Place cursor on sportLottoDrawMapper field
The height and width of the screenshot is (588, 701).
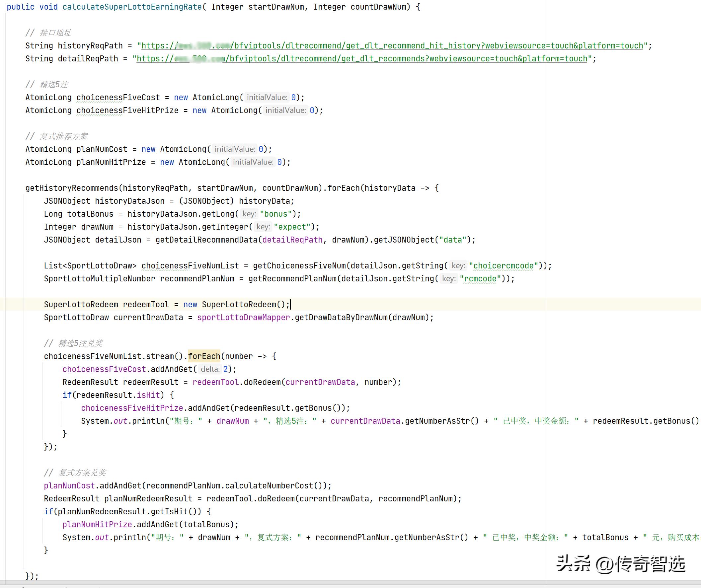(243, 317)
